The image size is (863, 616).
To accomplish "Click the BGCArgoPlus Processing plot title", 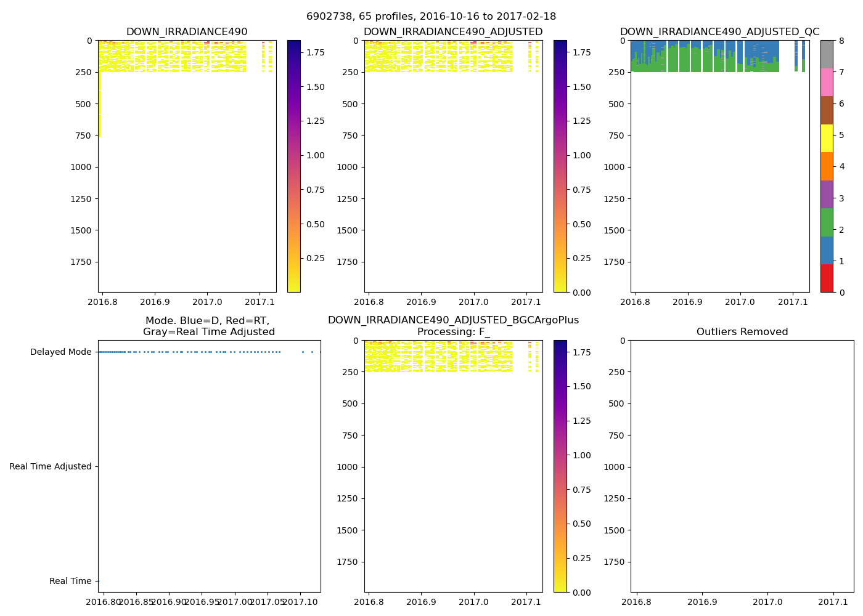I will [453, 326].
